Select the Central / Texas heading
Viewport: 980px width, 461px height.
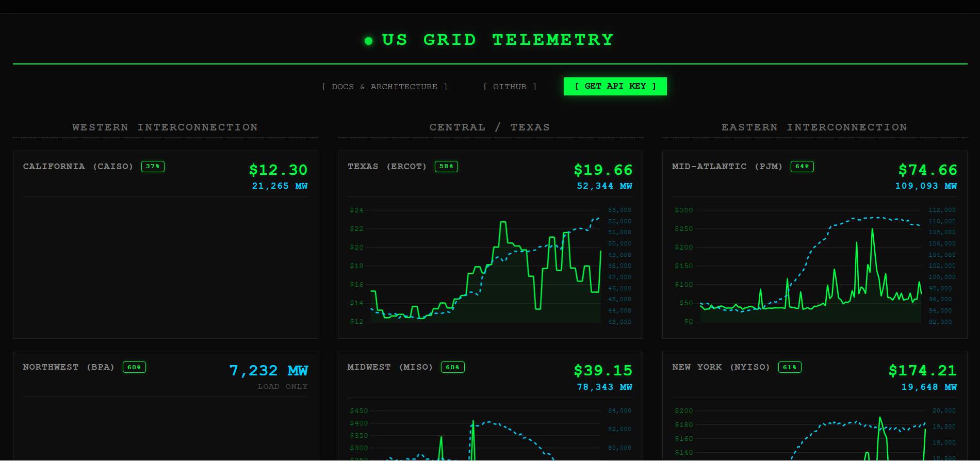click(490, 127)
